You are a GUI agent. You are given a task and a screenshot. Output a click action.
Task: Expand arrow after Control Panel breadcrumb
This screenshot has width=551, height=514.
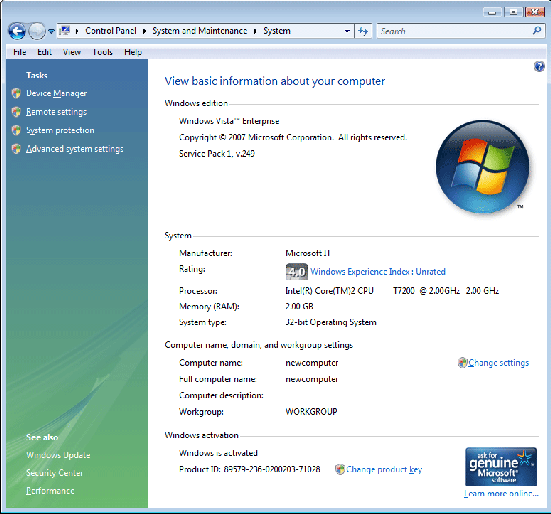[144, 31]
